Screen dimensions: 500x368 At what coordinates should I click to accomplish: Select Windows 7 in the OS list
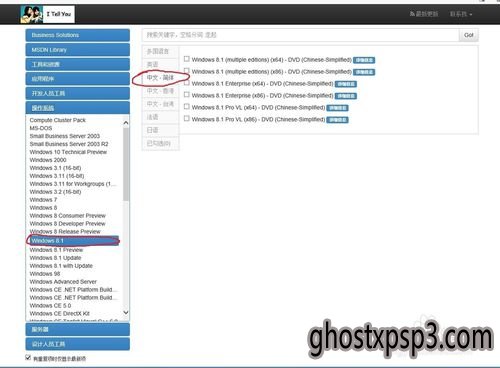pos(43,200)
